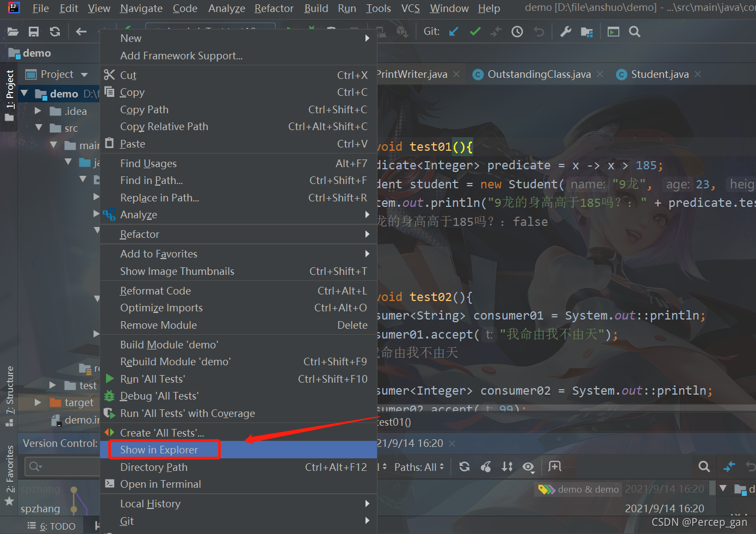
Task: Select Copy Path from context menu
Action: (238, 109)
